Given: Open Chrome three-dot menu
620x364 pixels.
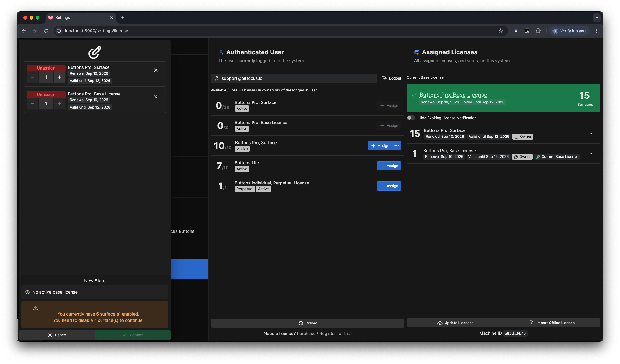Looking at the screenshot, I should point(596,31).
